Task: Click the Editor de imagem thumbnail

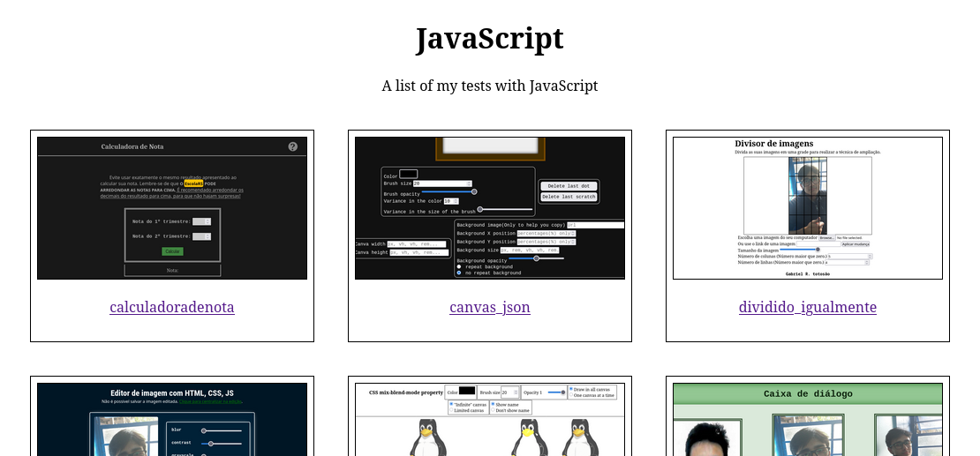Action: [172, 419]
